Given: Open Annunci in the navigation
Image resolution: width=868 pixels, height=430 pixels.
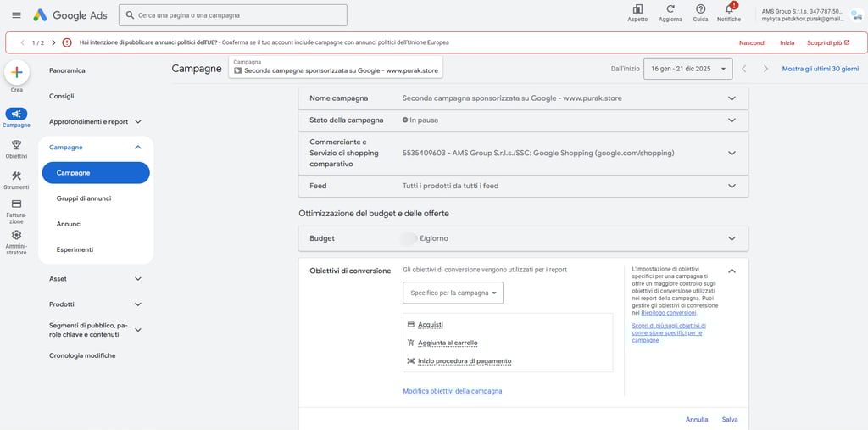Looking at the screenshot, I should tap(70, 224).
